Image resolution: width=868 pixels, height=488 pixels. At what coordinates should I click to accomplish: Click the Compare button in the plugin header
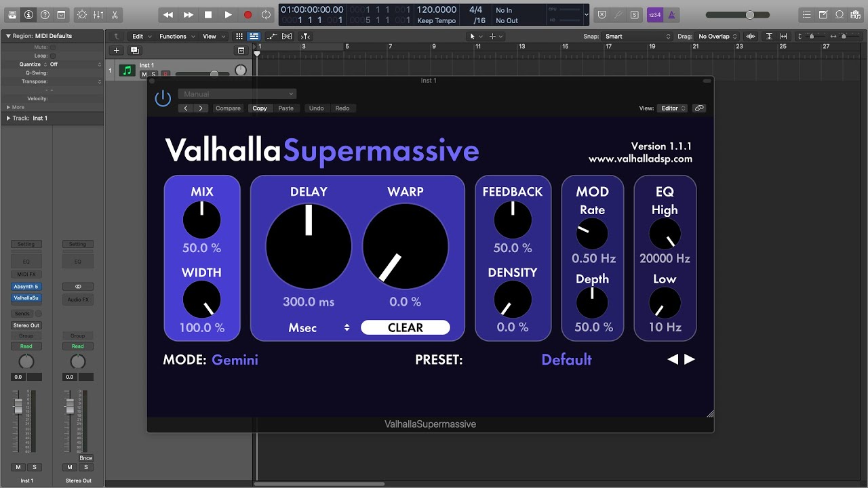(x=228, y=108)
